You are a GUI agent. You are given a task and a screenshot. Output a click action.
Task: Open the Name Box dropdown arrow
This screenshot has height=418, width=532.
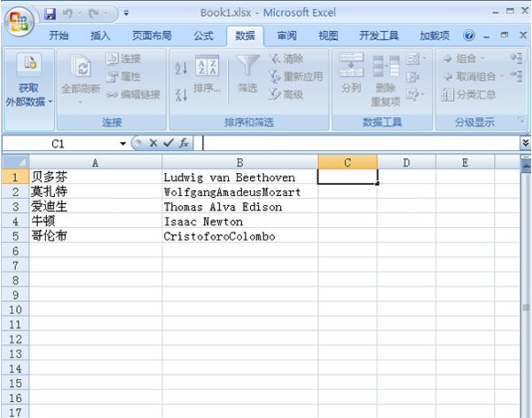click(x=122, y=144)
